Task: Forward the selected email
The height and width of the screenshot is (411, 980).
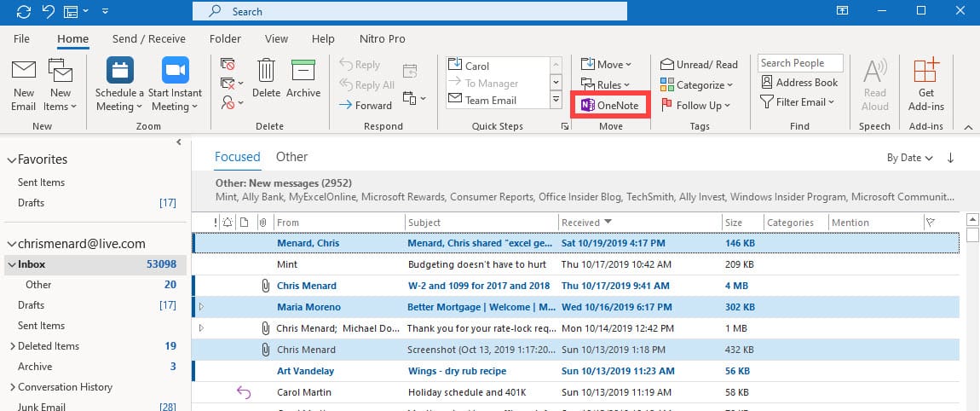Action: point(365,105)
